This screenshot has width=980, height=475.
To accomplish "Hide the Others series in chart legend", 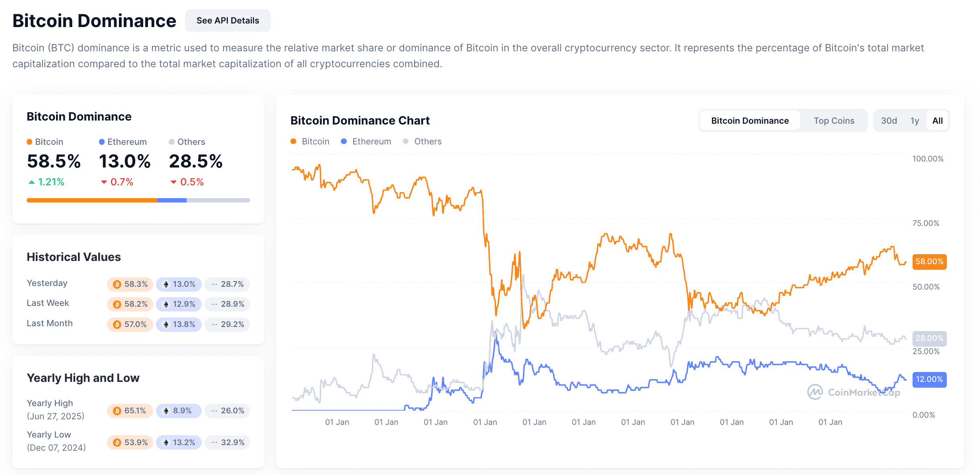I will [422, 142].
